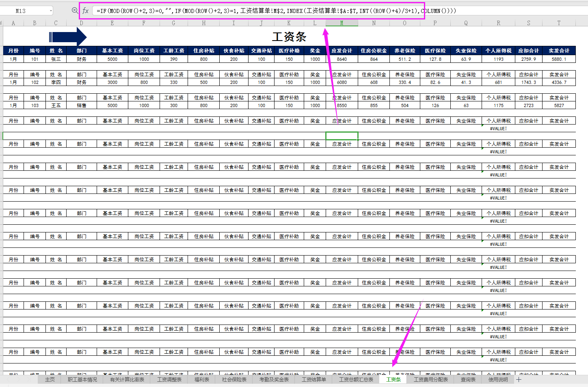Click the income tax value 1193

(x=499, y=59)
